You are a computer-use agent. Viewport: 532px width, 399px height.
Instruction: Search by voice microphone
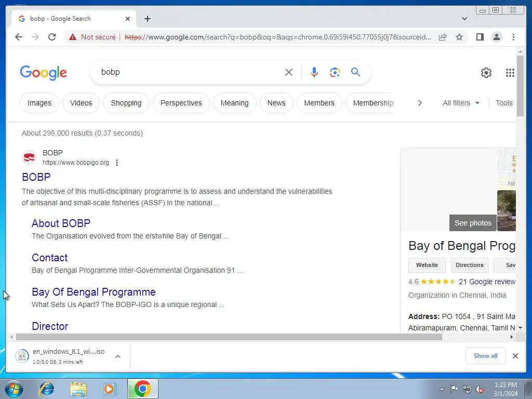tap(314, 72)
